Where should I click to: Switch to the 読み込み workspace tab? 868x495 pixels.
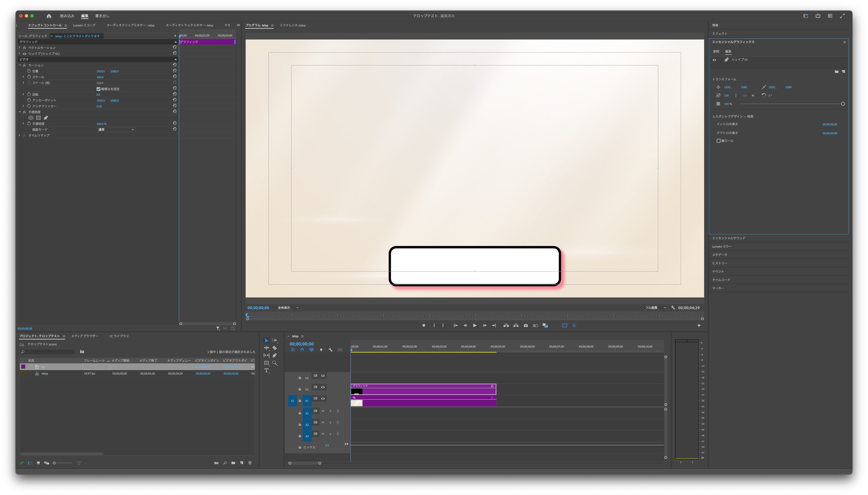pos(67,16)
